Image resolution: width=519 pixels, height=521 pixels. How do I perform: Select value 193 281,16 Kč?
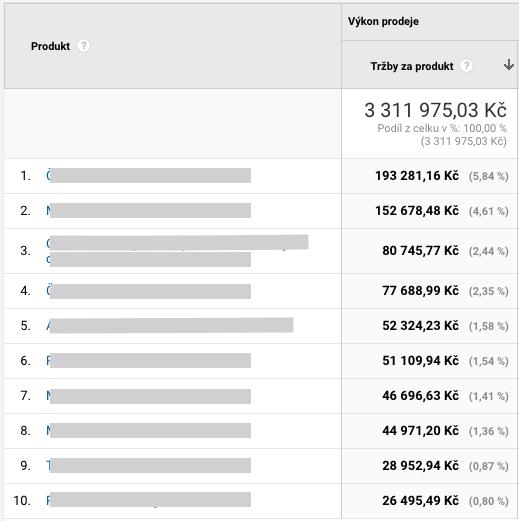coord(417,176)
